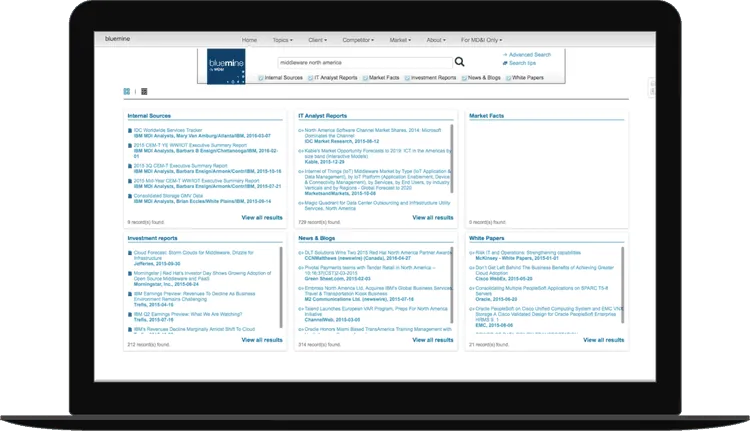Open 'IBM Q2 Earnings Preview: What We Are Watching?'

click(x=188, y=314)
